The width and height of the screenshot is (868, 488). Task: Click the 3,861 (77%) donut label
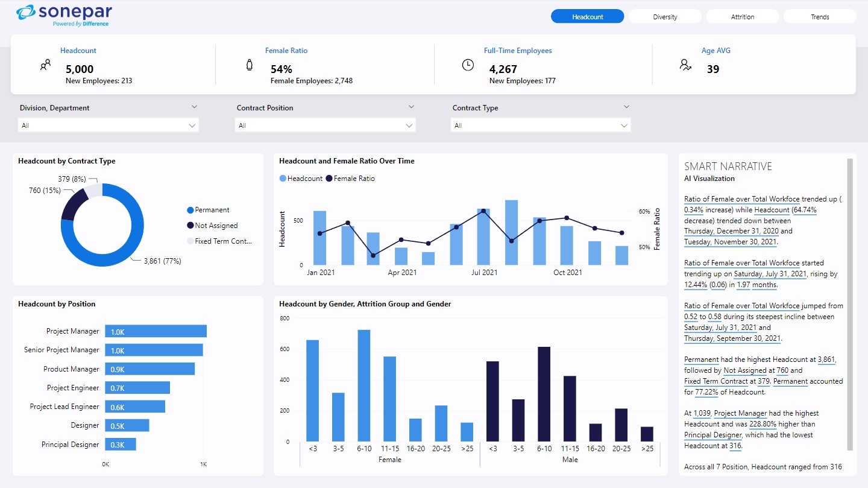coord(162,261)
